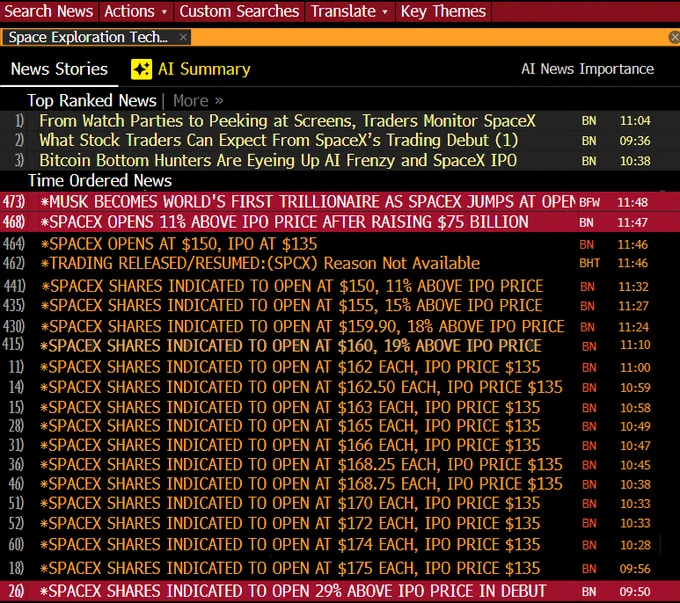Screen dimensions: 680x603
Task: Click the AI Summary sparkle icon
Action: coord(141,69)
